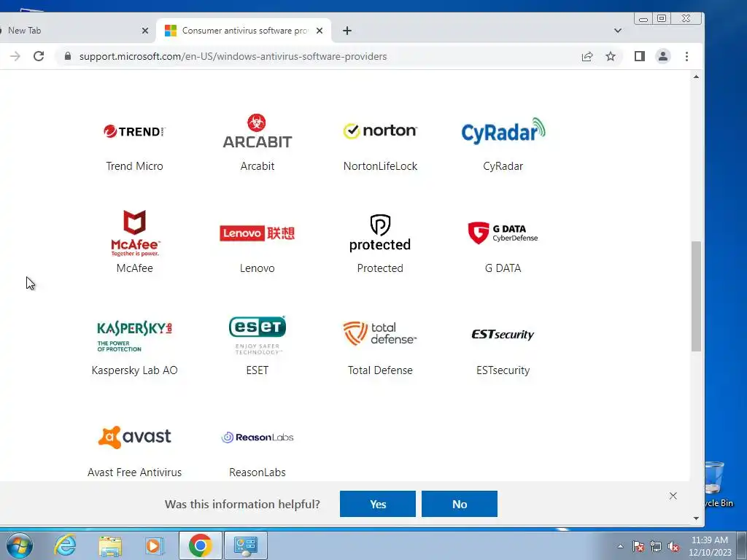Image resolution: width=747 pixels, height=560 pixels.
Task: Click the ReasonLabs text label
Action: click(x=258, y=472)
